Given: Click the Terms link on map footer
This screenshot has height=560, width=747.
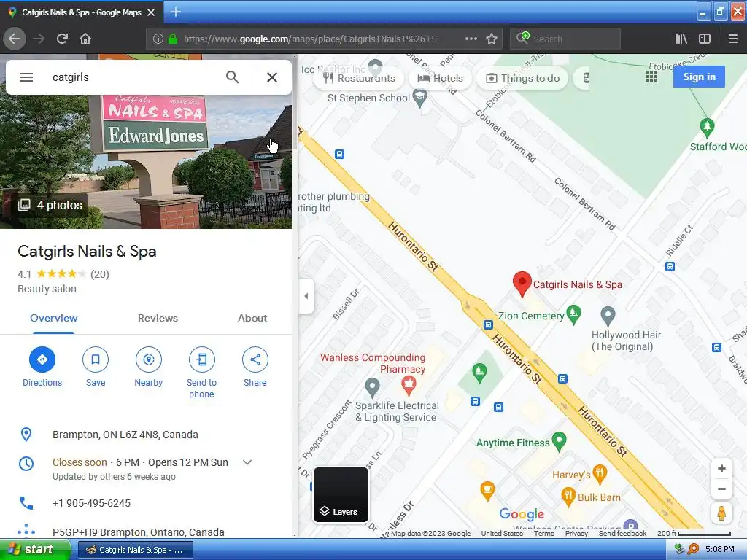Looking at the screenshot, I should click(x=543, y=533).
